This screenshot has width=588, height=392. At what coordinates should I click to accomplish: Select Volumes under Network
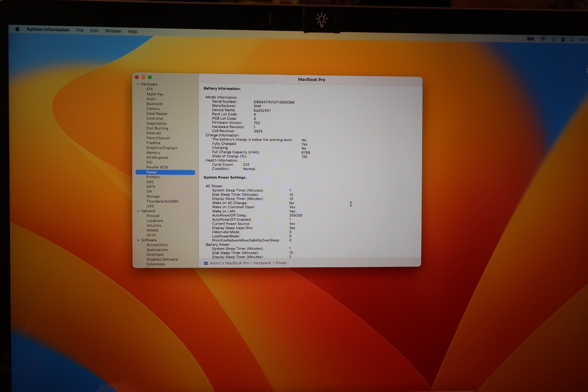[x=154, y=225]
